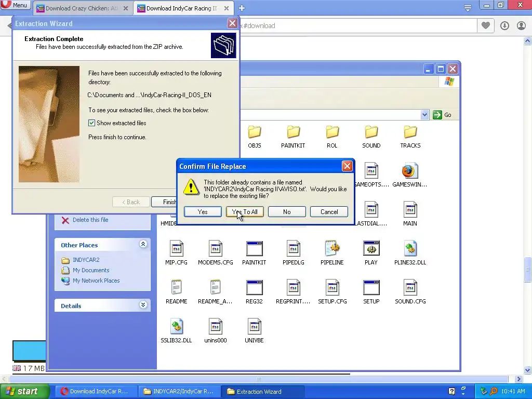Click Go button in Explorer
The image size is (532, 399).
pyautogui.click(x=442, y=115)
